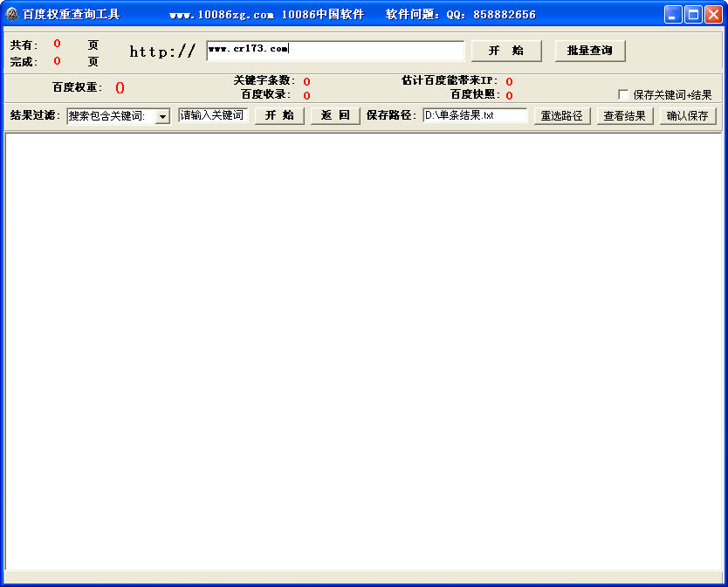Screen dimensions: 728x587
Task: Maximize the 百度权重查询工具 window
Action: coord(693,14)
